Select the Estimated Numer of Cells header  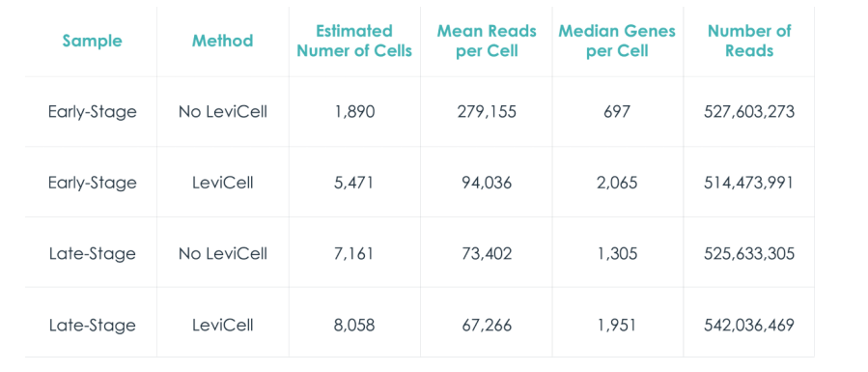(x=354, y=41)
